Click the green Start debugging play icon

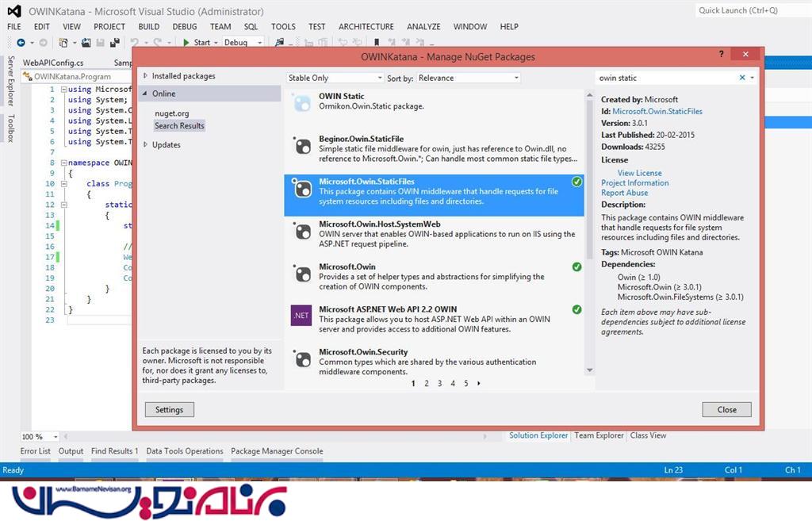point(186,42)
